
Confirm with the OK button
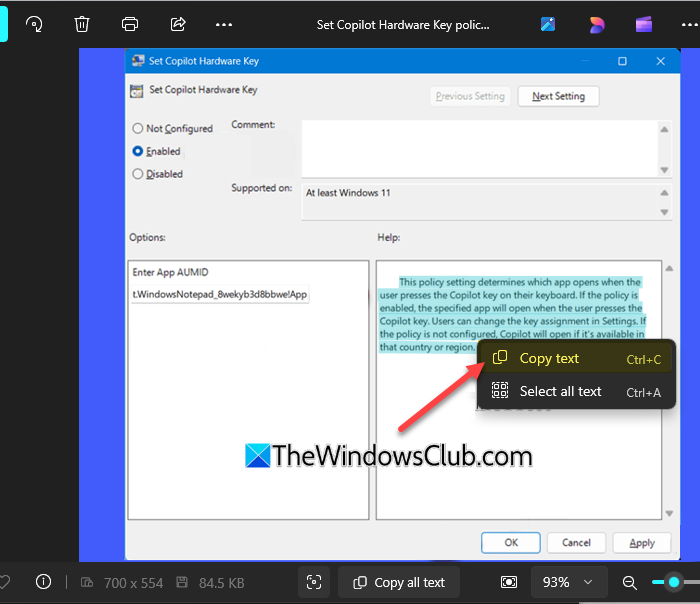511,542
